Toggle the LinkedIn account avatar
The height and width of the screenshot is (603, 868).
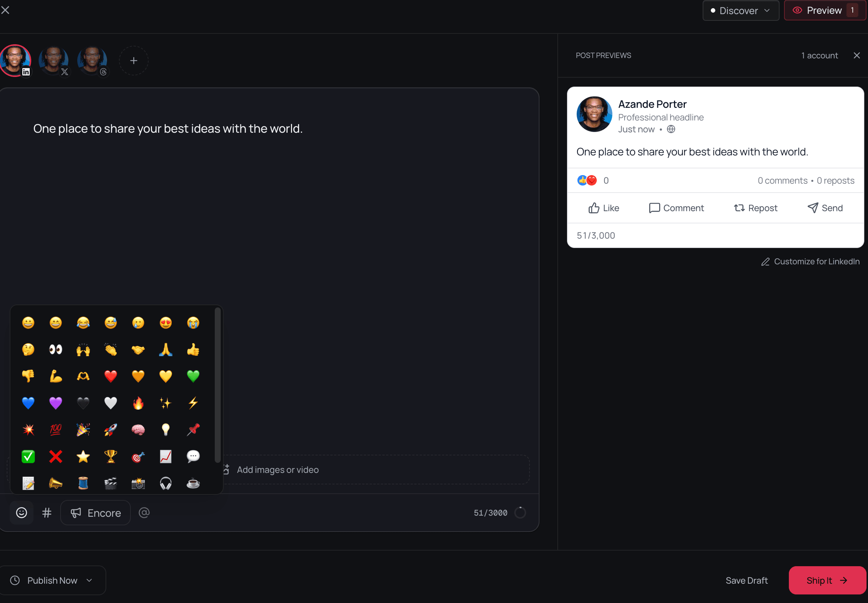(15, 61)
